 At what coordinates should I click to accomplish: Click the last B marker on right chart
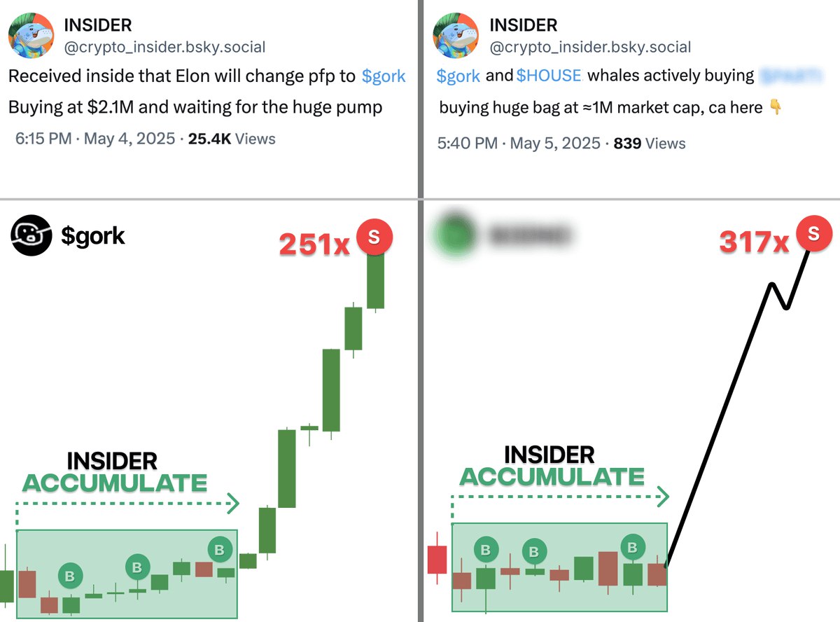click(x=633, y=548)
